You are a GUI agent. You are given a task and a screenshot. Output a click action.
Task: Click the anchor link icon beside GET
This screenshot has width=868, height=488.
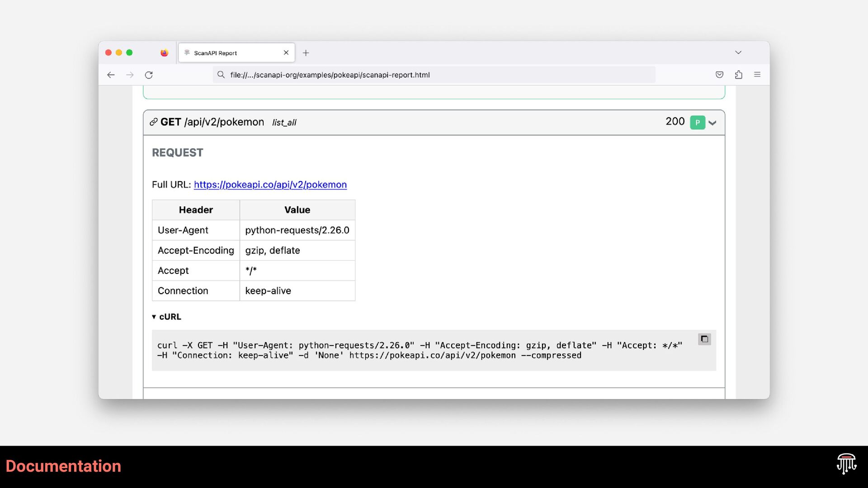click(154, 122)
